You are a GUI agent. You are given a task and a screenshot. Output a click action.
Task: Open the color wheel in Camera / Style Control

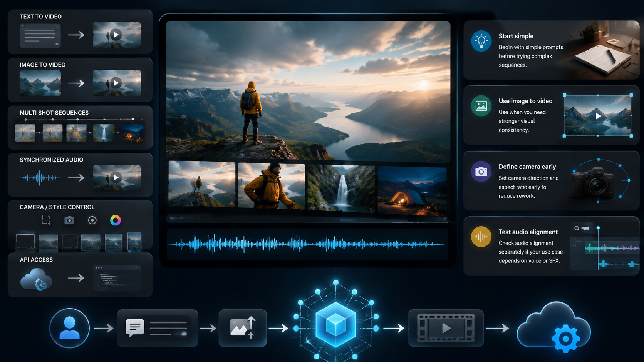coord(116,220)
